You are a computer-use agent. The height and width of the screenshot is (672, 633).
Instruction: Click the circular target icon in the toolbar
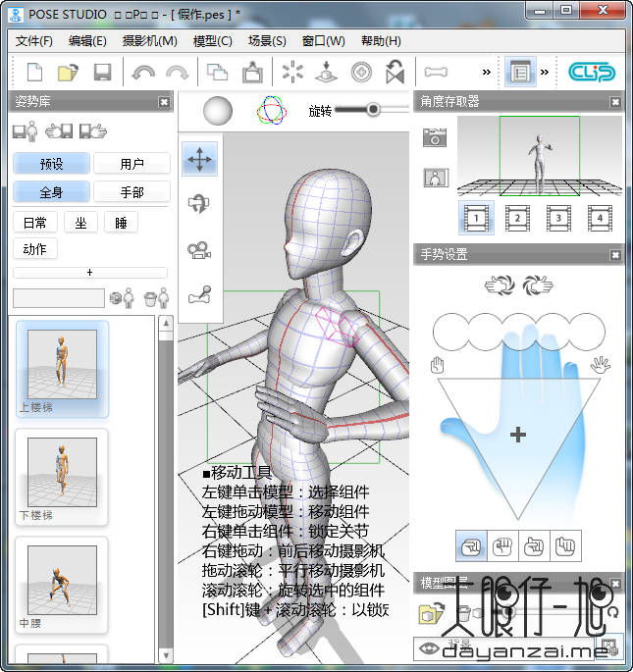pyautogui.click(x=361, y=72)
